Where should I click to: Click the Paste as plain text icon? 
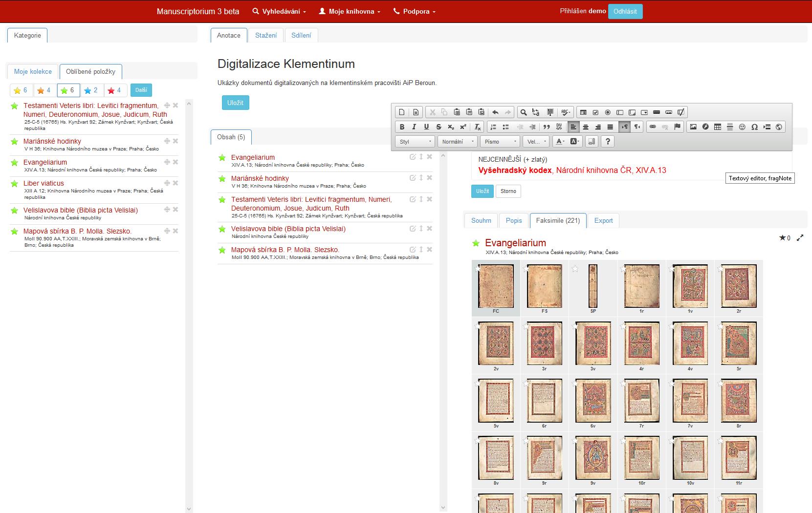[469, 112]
